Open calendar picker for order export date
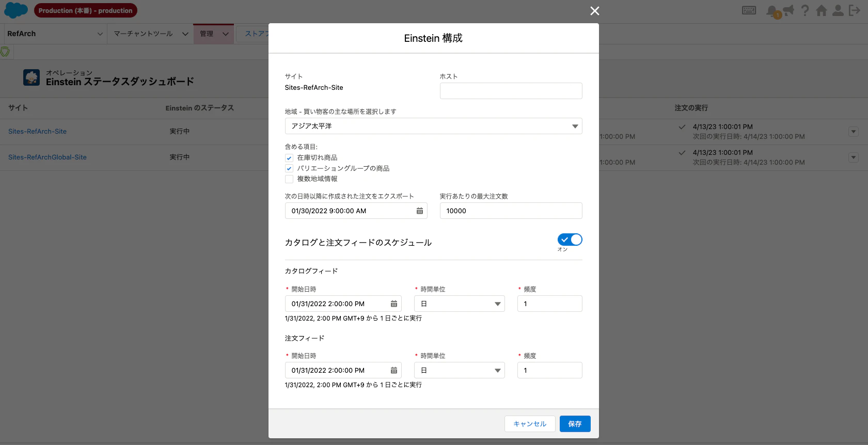Image resolution: width=868 pixels, height=445 pixels. coord(420,211)
